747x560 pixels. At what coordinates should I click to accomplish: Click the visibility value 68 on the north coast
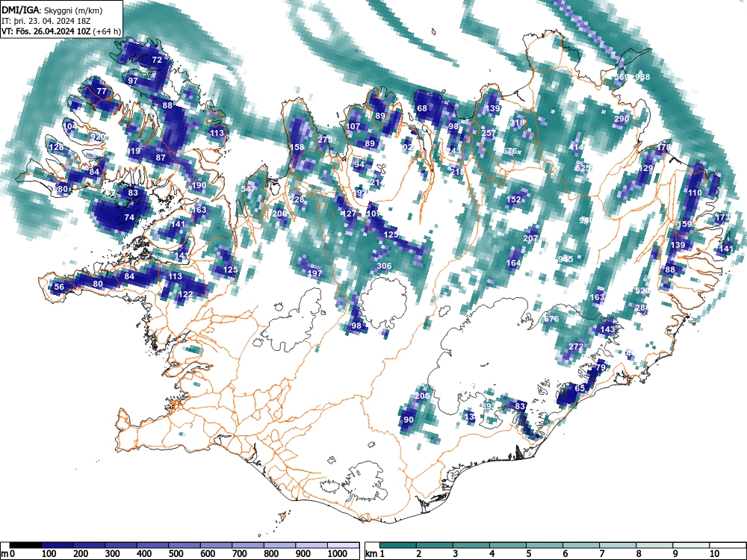[x=422, y=108]
